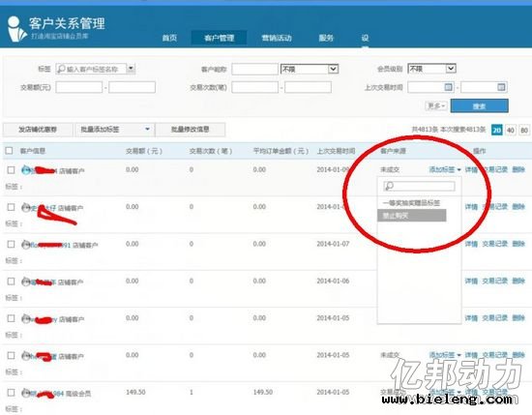Viewport: 532px width, 415px height.
Task: Set page size to 20
Action: pos(497,130)
